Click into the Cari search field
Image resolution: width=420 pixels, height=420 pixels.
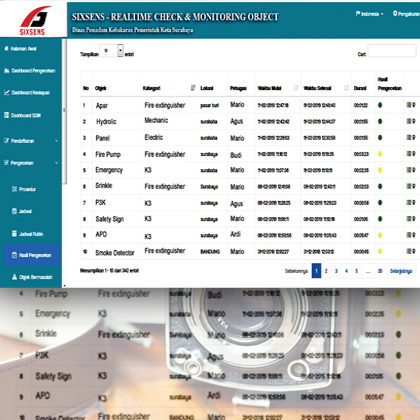click(392, 51)
